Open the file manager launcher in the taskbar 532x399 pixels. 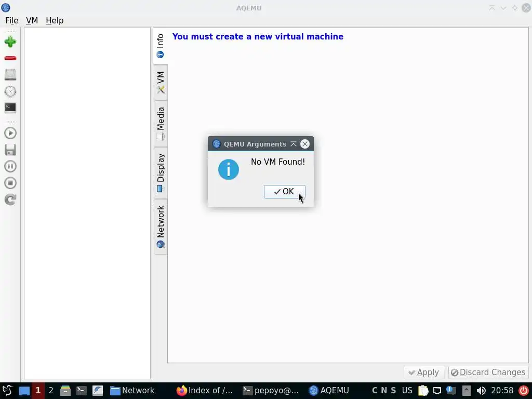point(65,391)
